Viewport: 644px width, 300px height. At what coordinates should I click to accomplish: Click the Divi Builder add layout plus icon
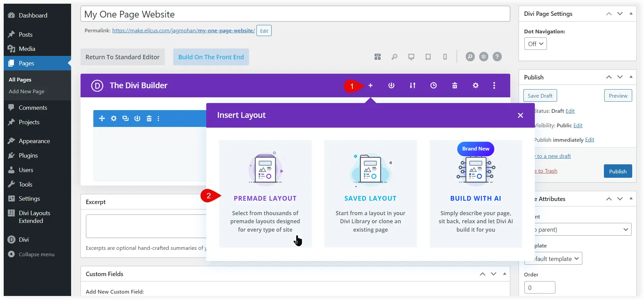tap(370, 86)
